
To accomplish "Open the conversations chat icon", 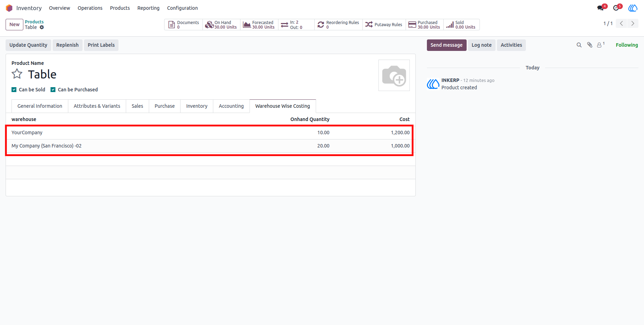I will [x=601, y=8].
